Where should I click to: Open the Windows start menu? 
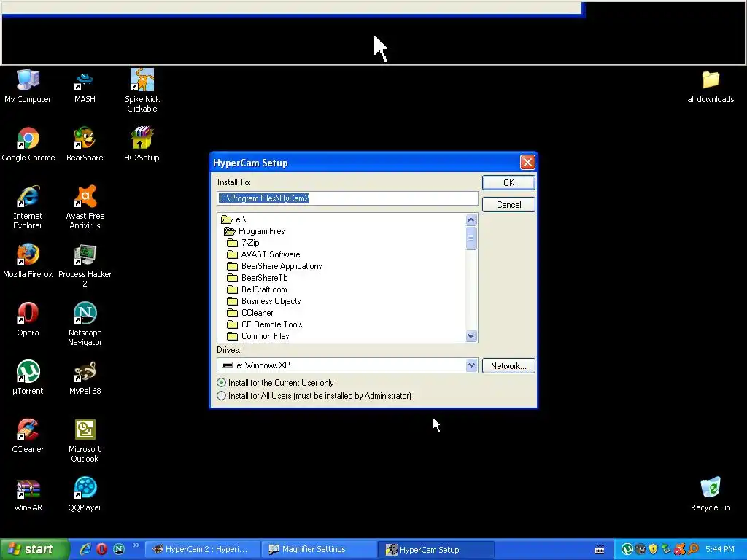34,549
